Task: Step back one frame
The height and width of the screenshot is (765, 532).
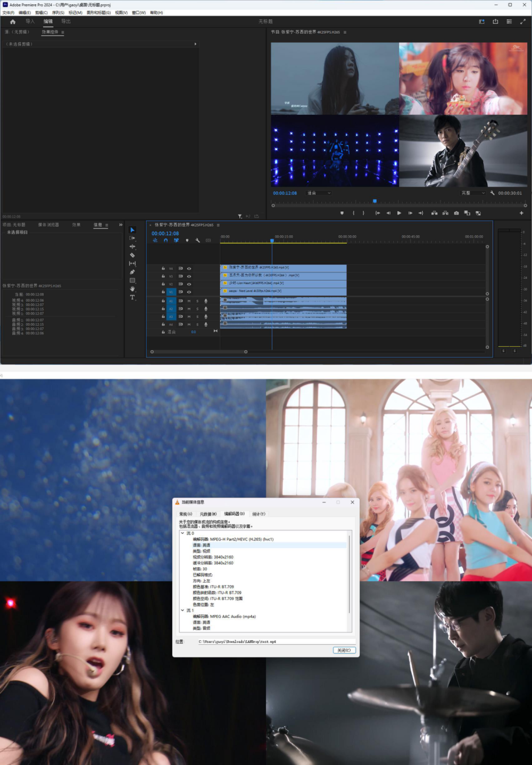Action: [x=388, y=213]
